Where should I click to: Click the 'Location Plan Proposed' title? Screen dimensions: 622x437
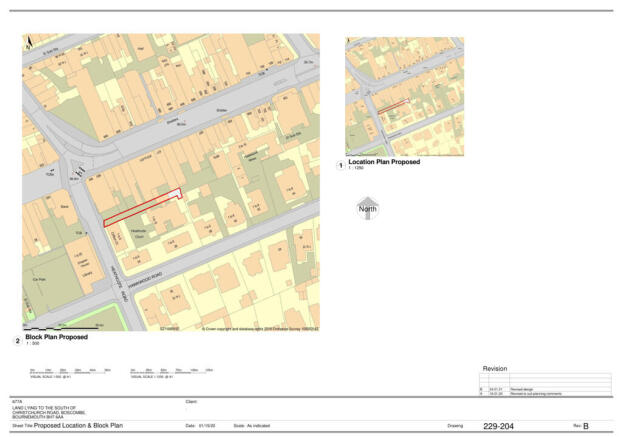(384, 162)
